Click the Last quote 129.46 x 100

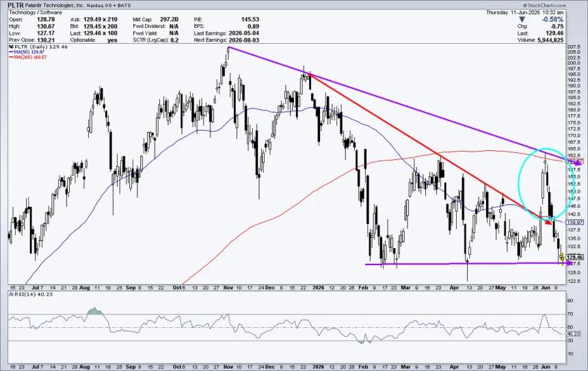point(100,33)
